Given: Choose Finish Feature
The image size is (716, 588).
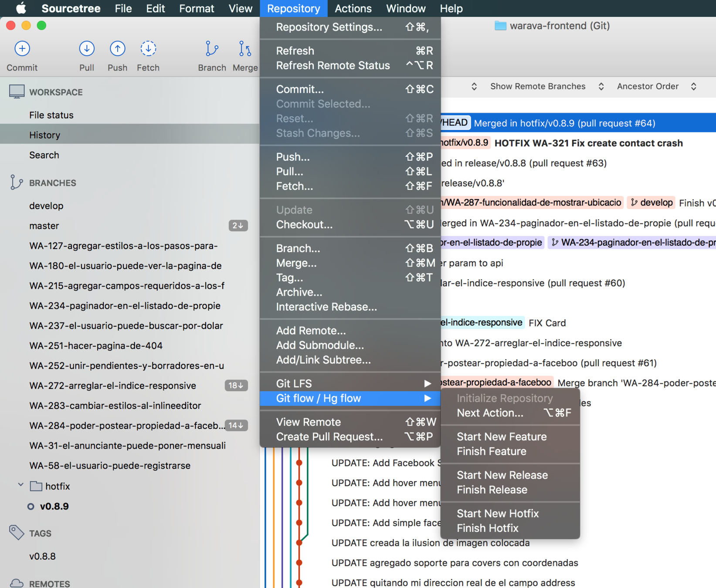Looking at the screenshot, I should pos(510,452).
